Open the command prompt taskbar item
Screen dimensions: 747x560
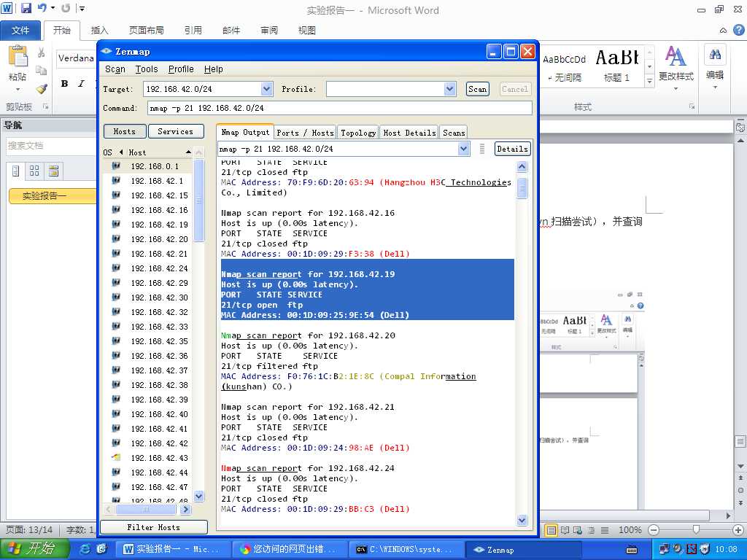pyautogui.click(x=406, y=550)
